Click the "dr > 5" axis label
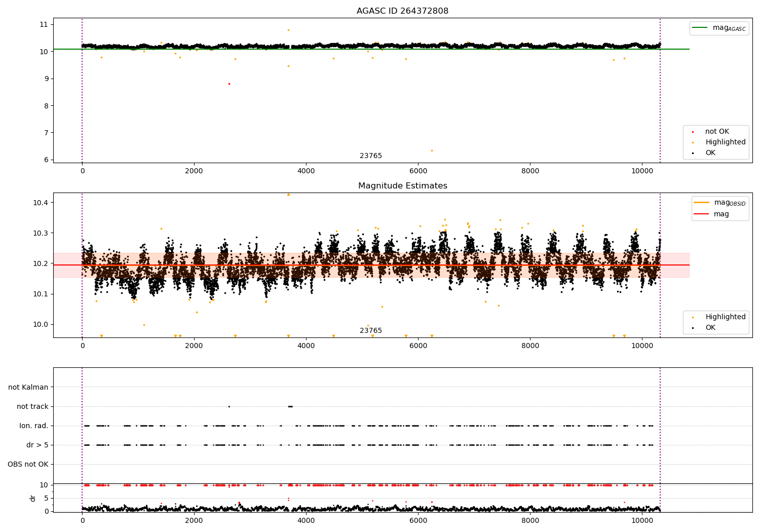This screenshot has height=532, width=760. click(x=37, y=445)
